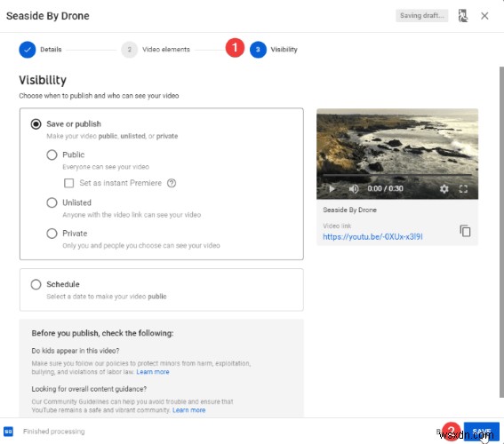Click the SD quality badge
Viewport: 504px width, 444px height.
click(8, 432)
